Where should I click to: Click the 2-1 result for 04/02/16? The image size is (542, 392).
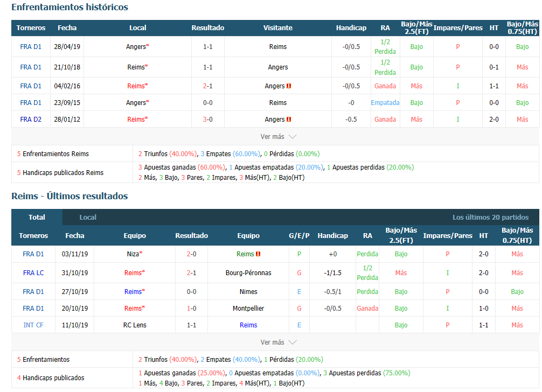208,86
